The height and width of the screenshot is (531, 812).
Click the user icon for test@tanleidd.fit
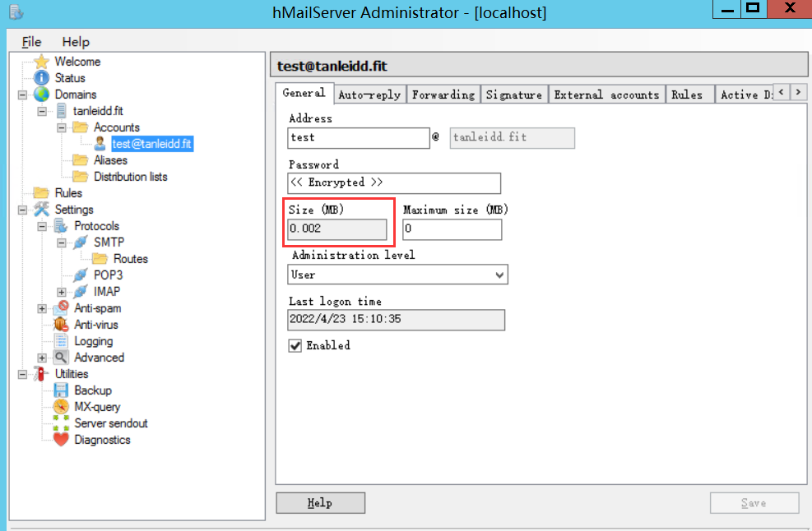100,144
